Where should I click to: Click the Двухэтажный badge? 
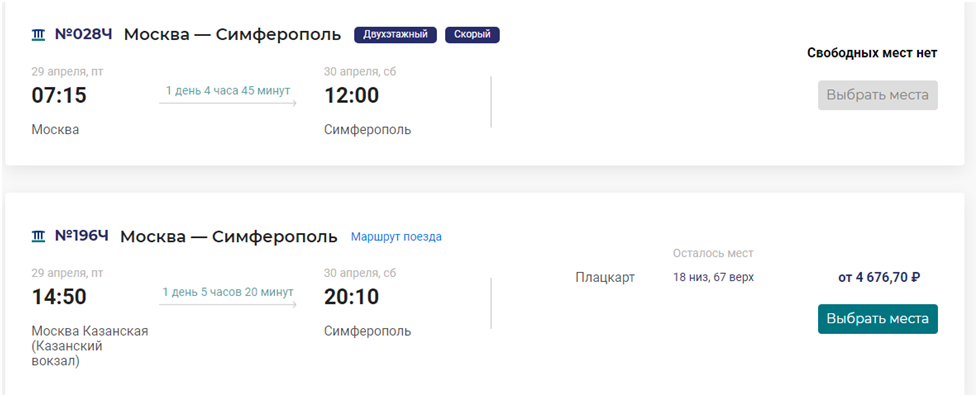pyautogui.click(x=395, y=35)
